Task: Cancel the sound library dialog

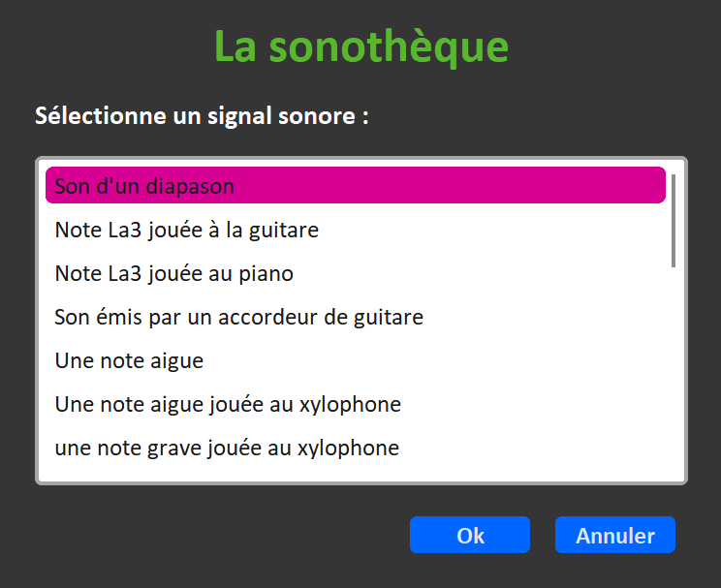Action: click(615, 536)
